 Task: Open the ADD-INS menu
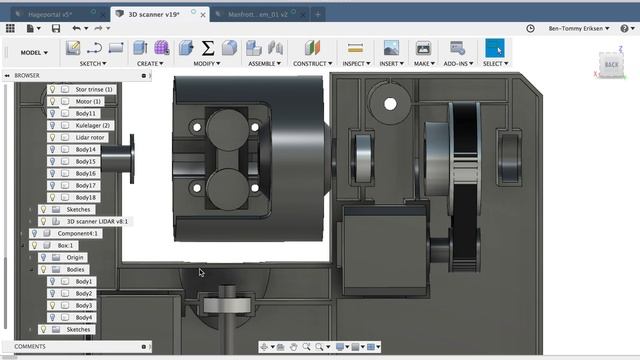click(458, 64)
